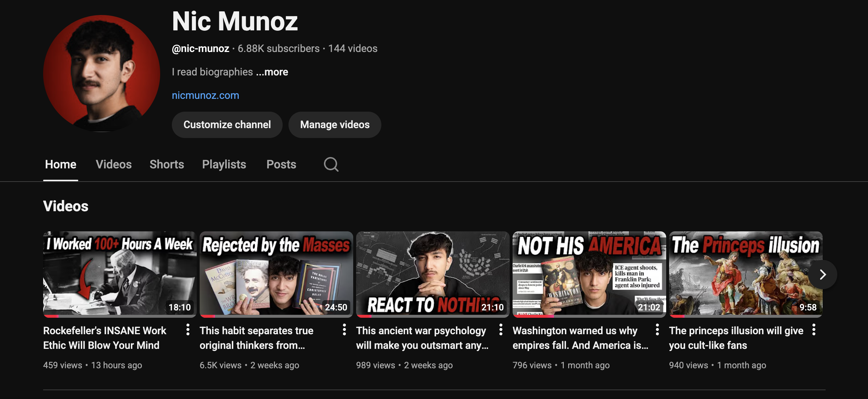Screen dimensions: 868x399
Task: Open the Playlists tab
Action: point(224,164)
